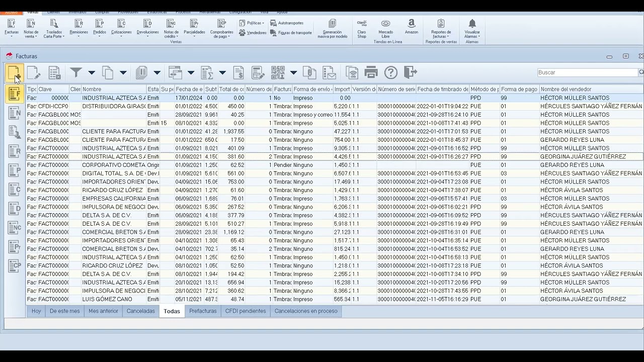Select the DIGITAL TOTAL, S.A. DE row name
Viewport: 644px width, 362px height.
pos(114,173)
